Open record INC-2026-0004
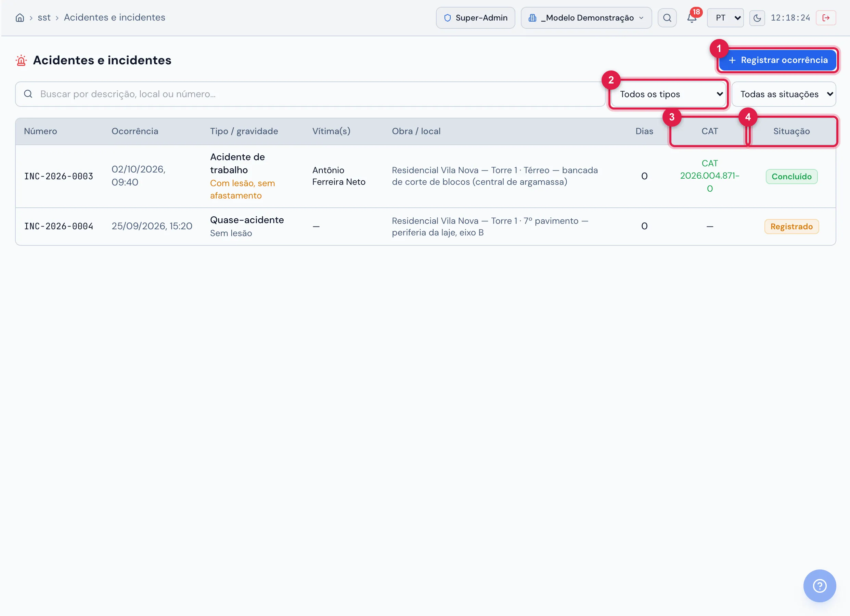 tap(59, 227)
